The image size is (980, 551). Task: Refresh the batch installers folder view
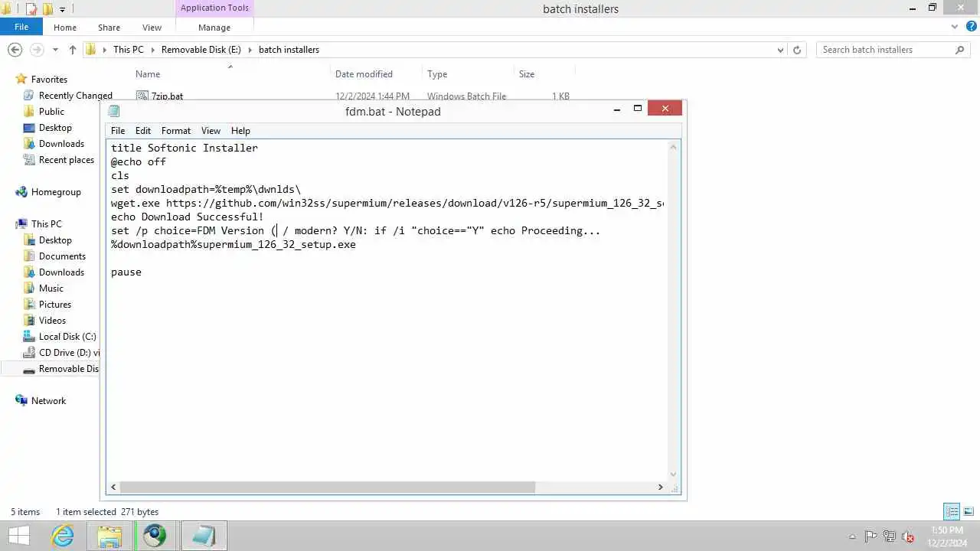(797, 50)
